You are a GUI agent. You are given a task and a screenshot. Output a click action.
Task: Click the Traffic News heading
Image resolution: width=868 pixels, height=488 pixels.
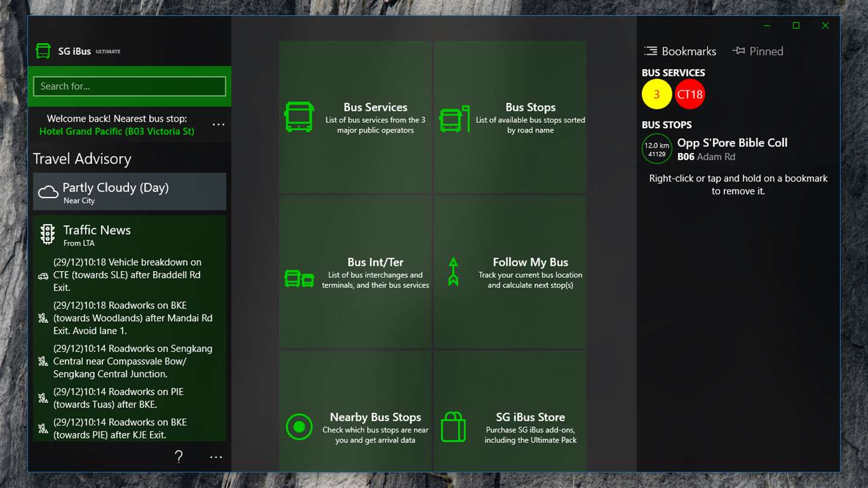(x=97, y=230)
